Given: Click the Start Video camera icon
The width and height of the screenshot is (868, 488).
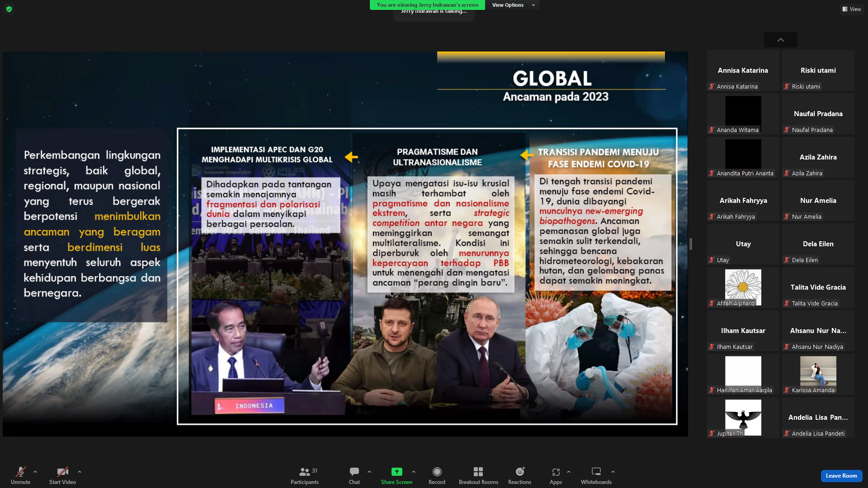Looking at the screenshot, I should pos(62,472).
